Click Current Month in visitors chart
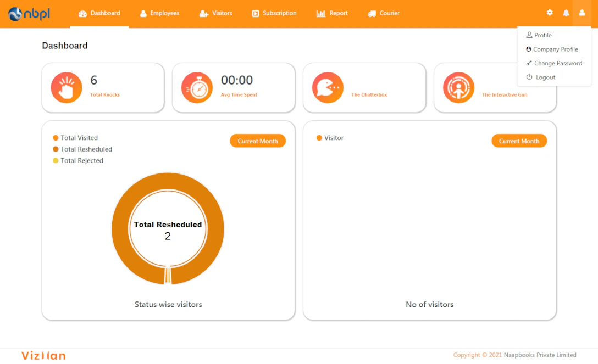Screen dimensions: 598x364 (519, 141)
